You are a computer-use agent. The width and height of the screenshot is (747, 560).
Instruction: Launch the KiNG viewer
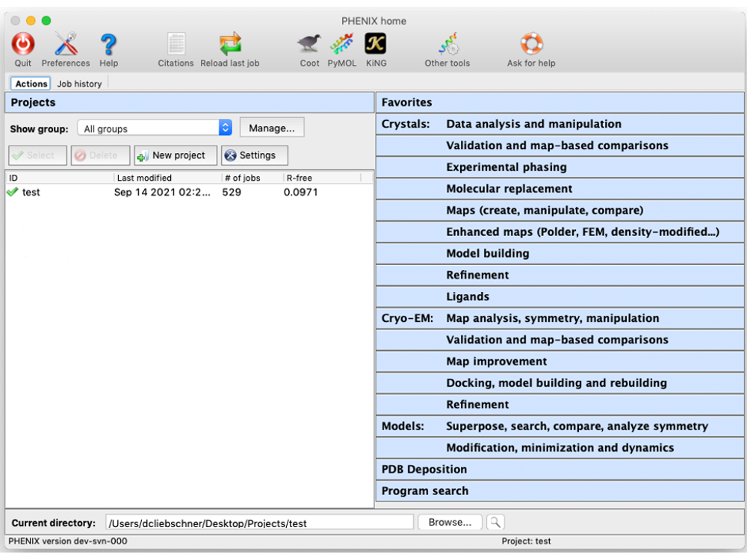pyautogui.click(x=376, y=46)
